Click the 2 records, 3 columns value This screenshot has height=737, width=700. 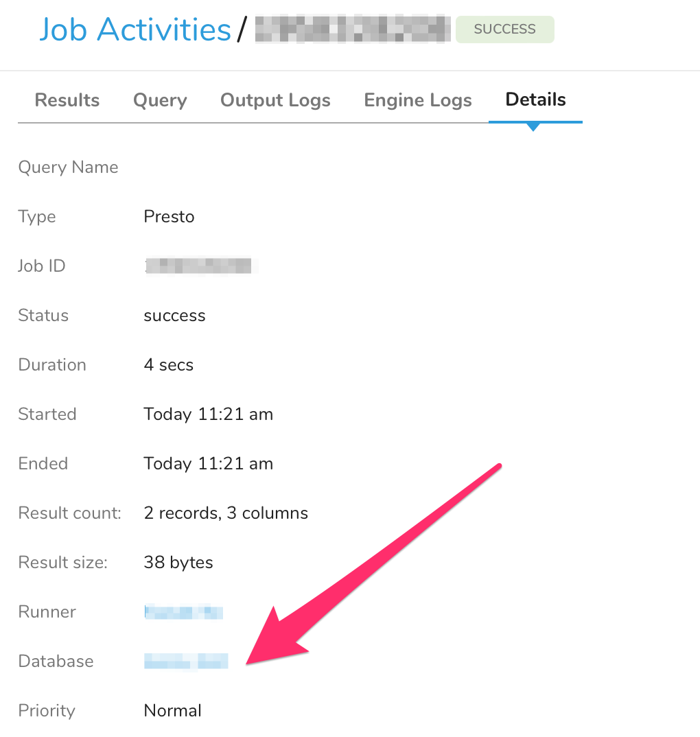(x=226, y=513)
